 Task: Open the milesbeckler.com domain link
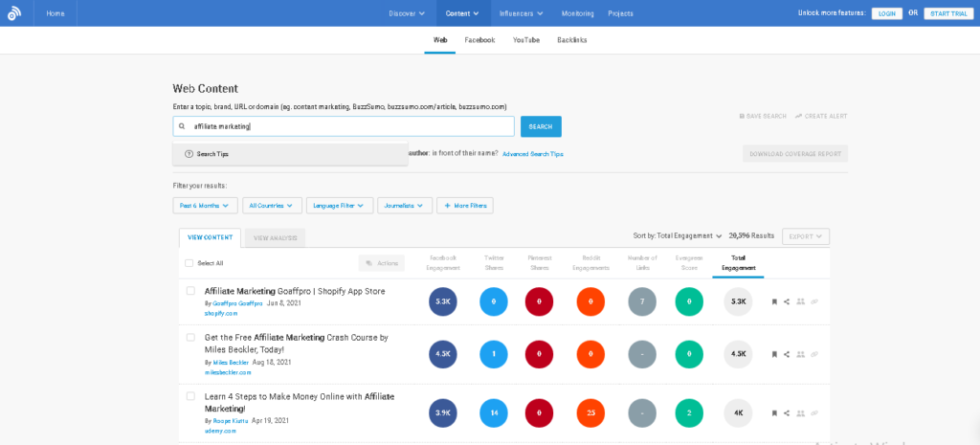[228, 372]
